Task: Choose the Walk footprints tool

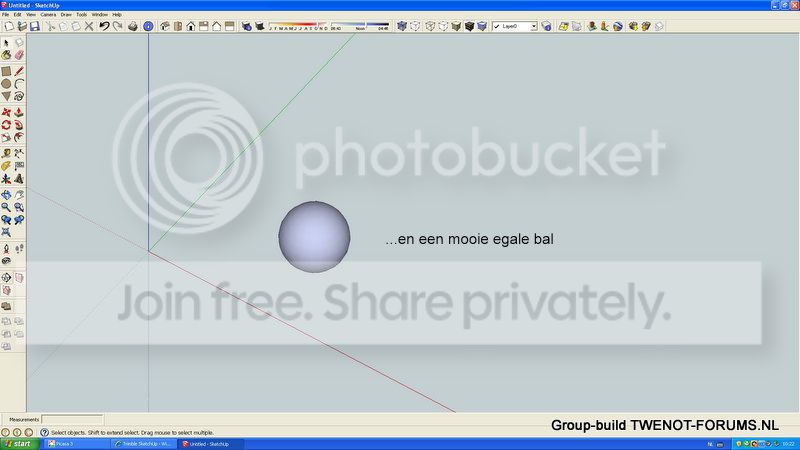Action: pyautogui.click(x=19, y=249)
